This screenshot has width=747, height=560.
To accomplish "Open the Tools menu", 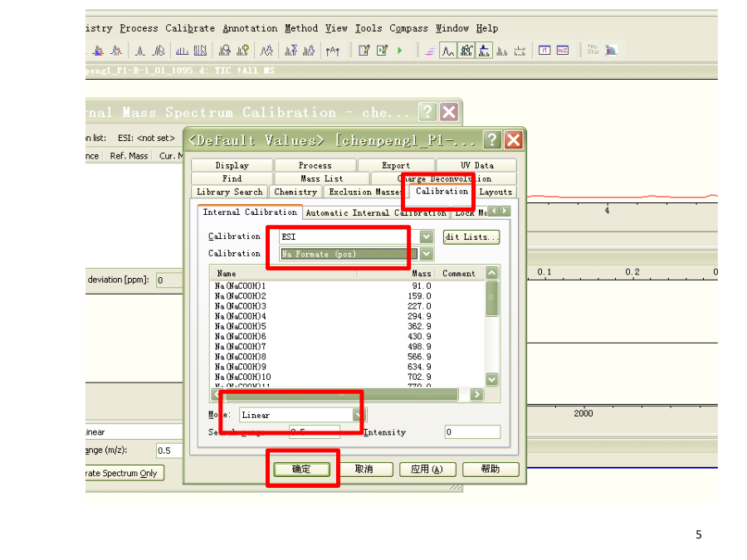I will (x=369, y=28).
